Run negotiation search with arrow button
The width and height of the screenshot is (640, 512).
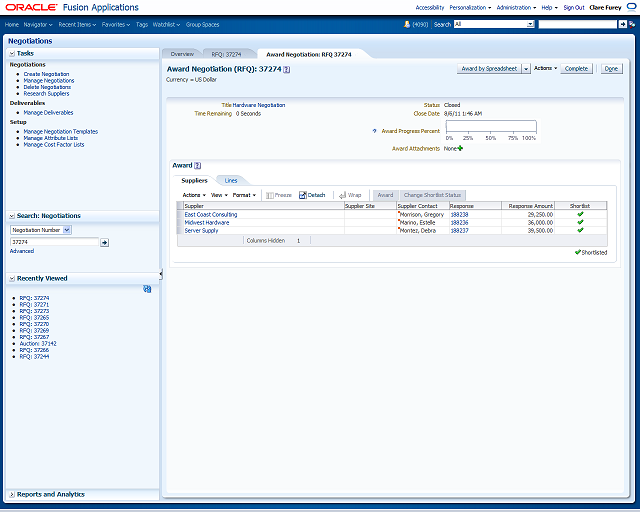click(104, 243)
